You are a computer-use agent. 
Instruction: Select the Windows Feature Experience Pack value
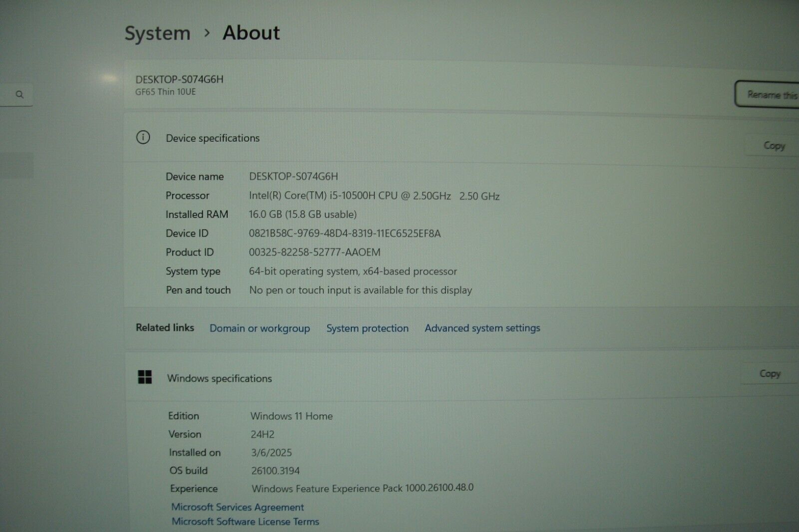point(363,488)
